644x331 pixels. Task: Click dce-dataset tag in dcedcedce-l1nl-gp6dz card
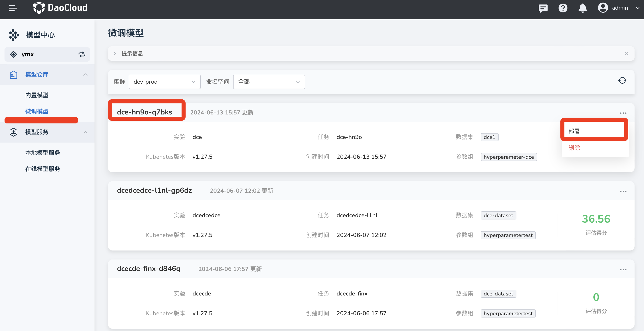498,215
